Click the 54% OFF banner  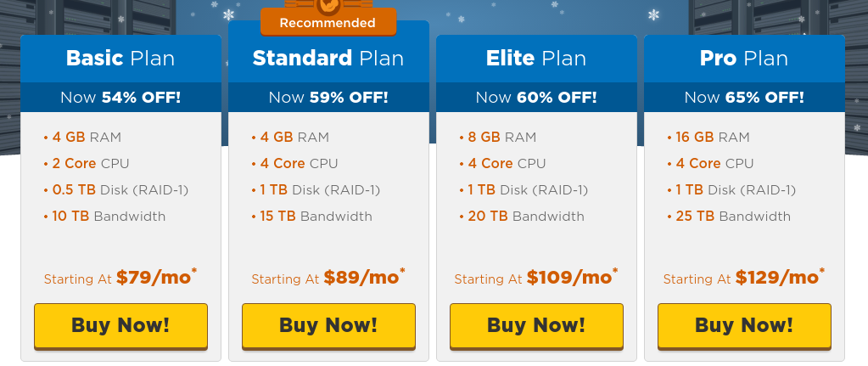[120, 98]
